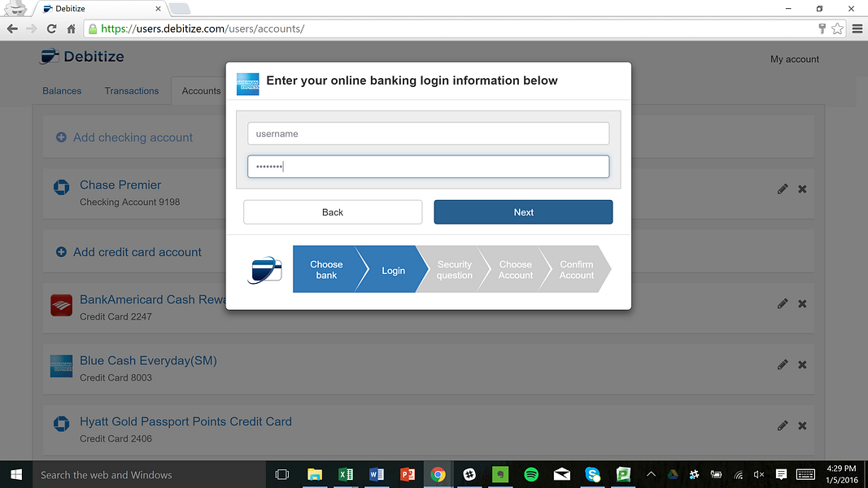Click the username input field

point(428,133)
